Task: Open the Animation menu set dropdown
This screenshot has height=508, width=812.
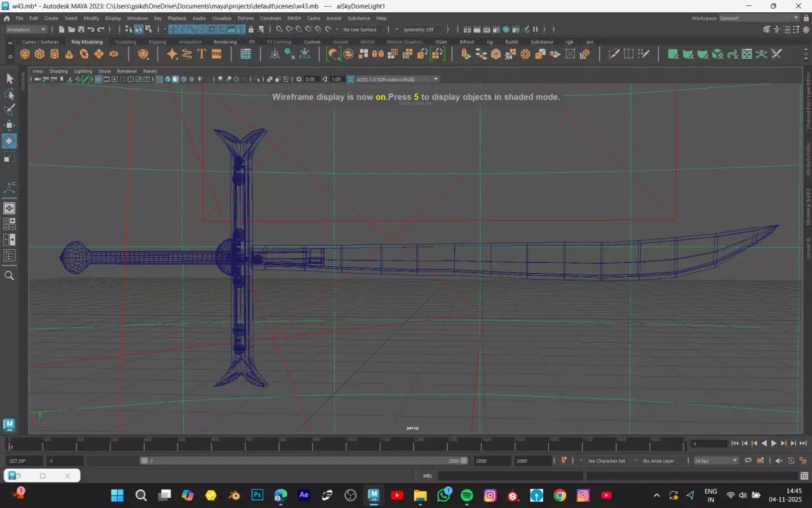Action: [x=26, y=30]
